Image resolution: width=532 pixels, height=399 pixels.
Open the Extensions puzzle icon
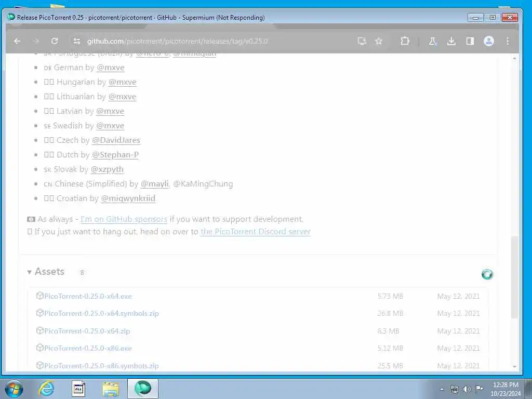tap(404, 41)
